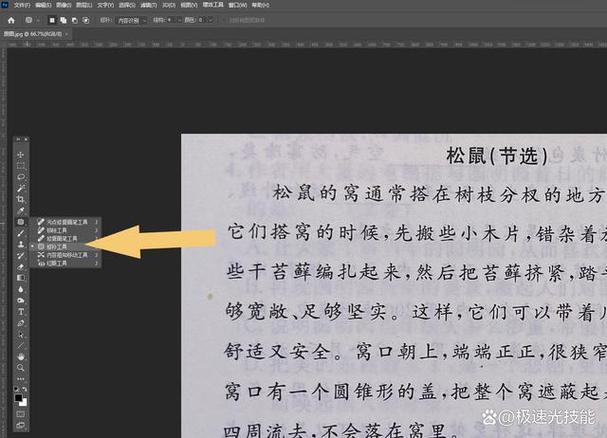Open the 滤镜(T) menu
Screen dimensions: 607x438
(x=149, y=5)
